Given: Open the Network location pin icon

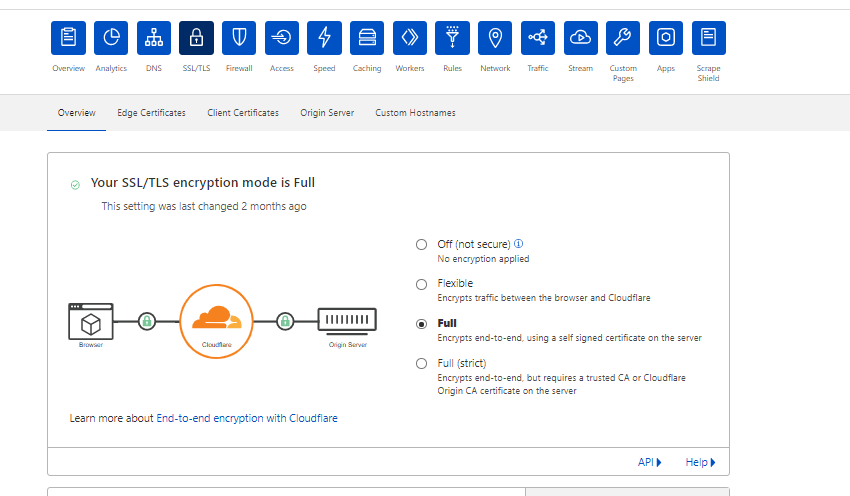Looking at the screenshot, I should click(x=495, y=38).
